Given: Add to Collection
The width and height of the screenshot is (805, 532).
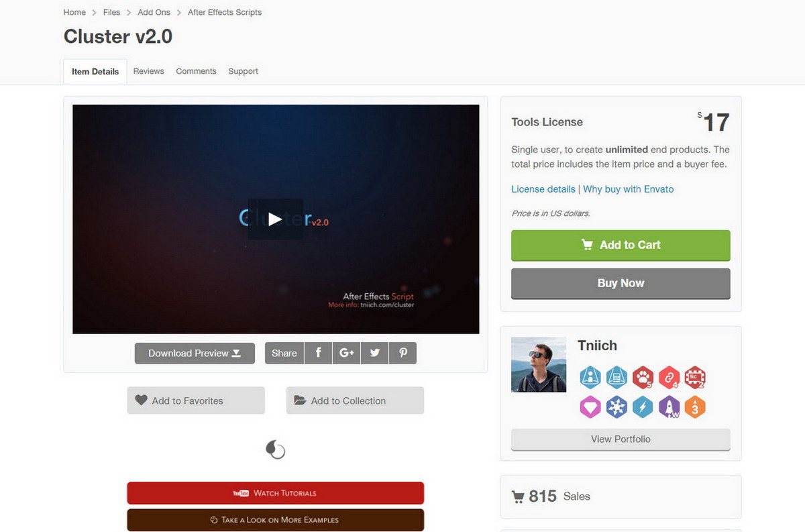Looking at the screenshot, I should 355,401.
